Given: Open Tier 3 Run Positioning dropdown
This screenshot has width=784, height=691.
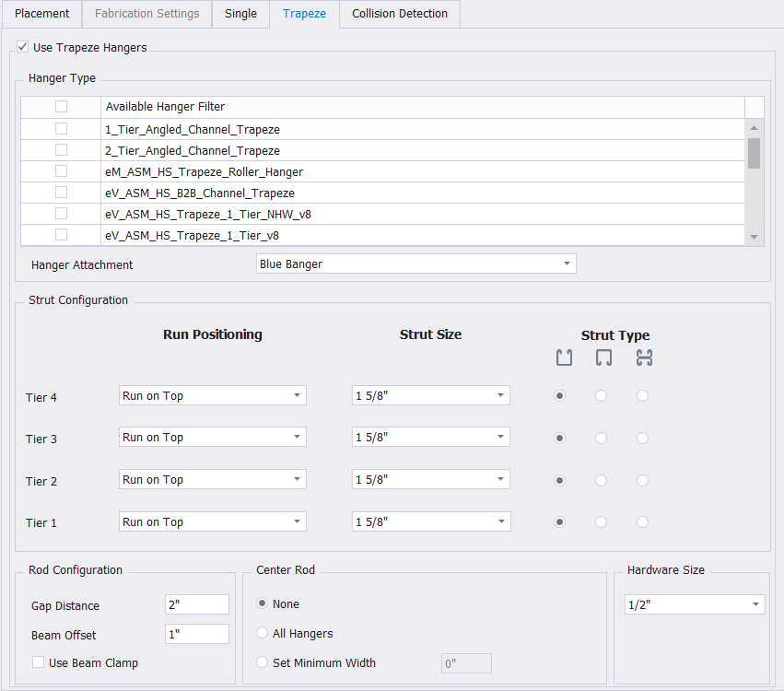Looking at the screenshot, I should [x=213, y=437].
